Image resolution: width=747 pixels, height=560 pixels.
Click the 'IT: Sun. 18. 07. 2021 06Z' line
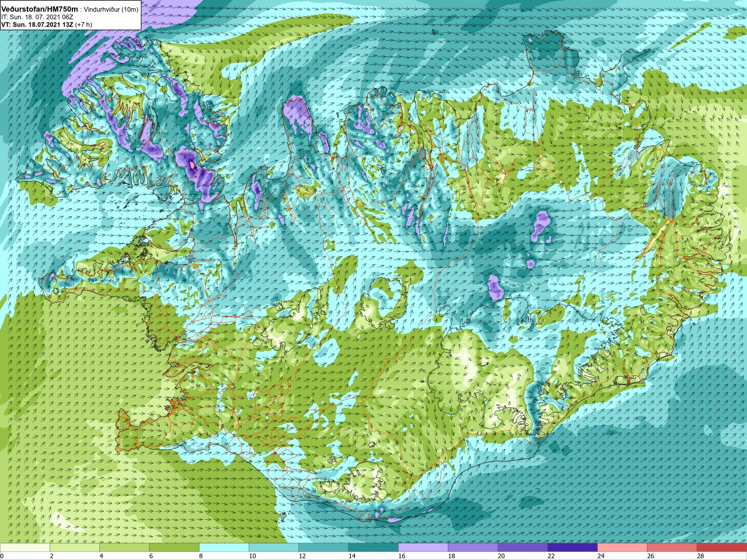click(37, 17)
